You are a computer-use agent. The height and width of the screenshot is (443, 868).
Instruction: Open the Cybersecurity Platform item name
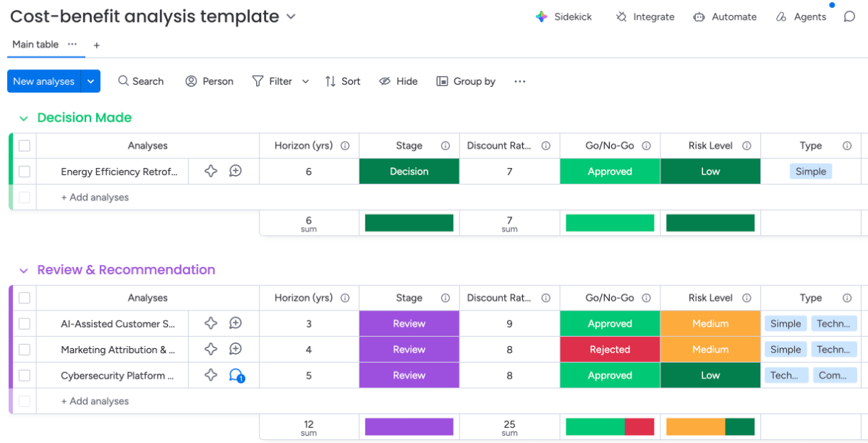click(x=117, y=376)
